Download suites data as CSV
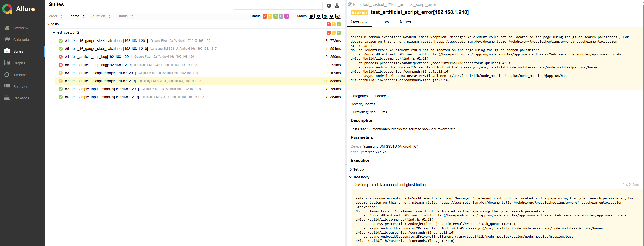The width and height of the screenshot is (644, 246). coord(337,6)
